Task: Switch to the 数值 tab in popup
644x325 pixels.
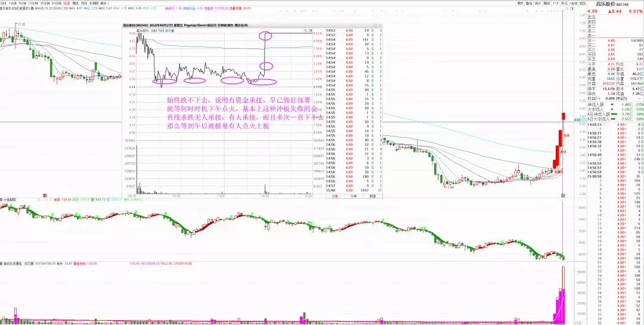Action: [x=373, y=196]
